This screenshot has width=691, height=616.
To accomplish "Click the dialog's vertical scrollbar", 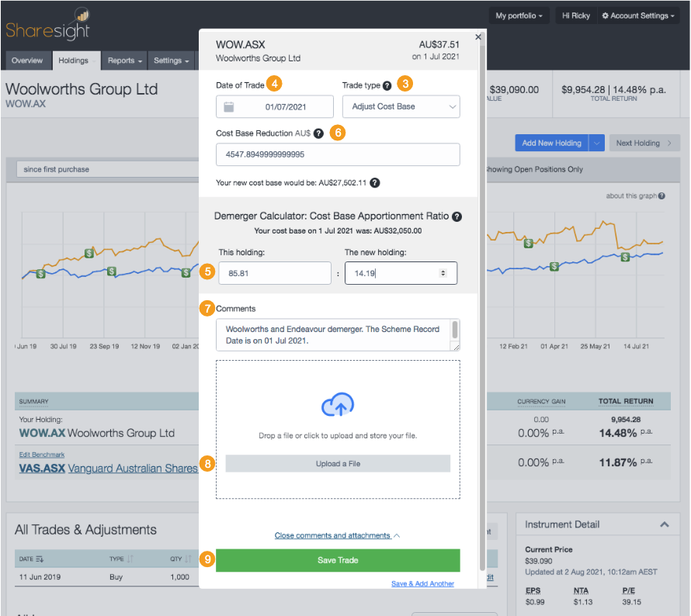I will pos(482,299).
